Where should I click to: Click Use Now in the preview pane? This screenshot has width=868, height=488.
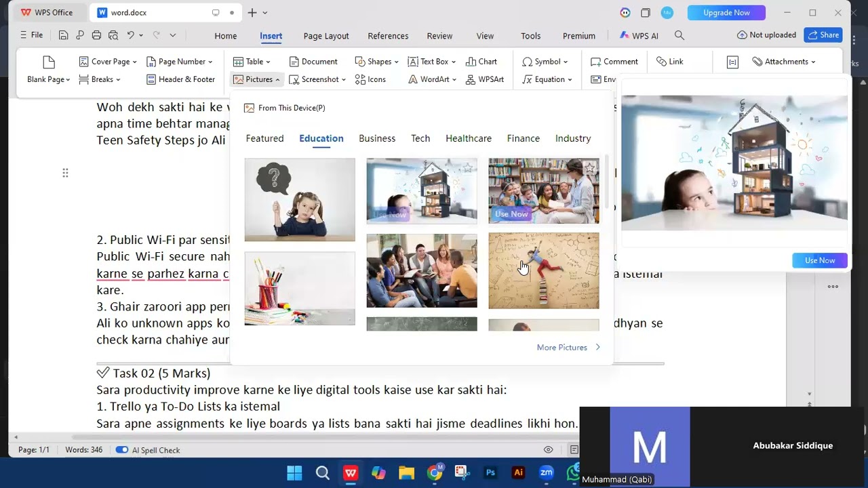tap(820, 260)
